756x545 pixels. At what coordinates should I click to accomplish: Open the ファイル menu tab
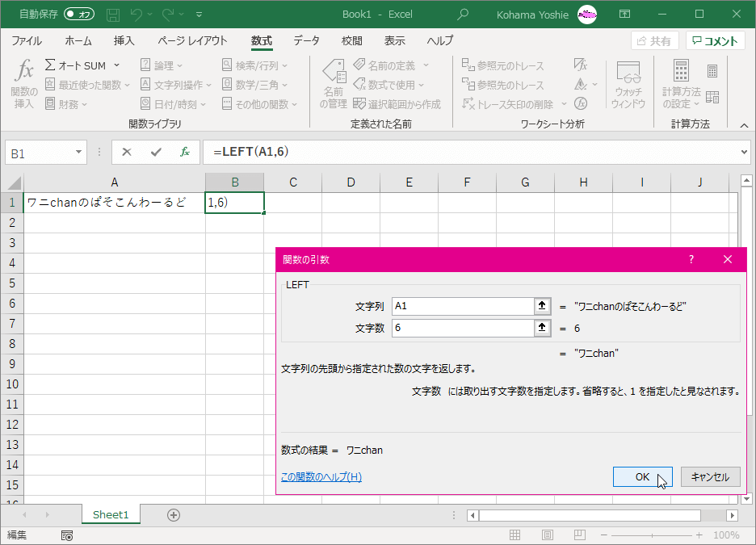point(27,41)
